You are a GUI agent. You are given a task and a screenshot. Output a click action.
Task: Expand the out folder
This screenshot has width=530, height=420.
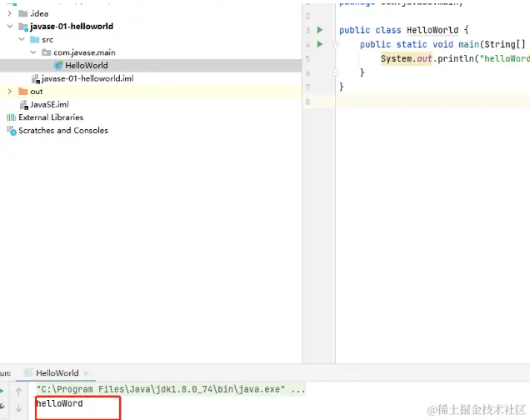point(9,91)
